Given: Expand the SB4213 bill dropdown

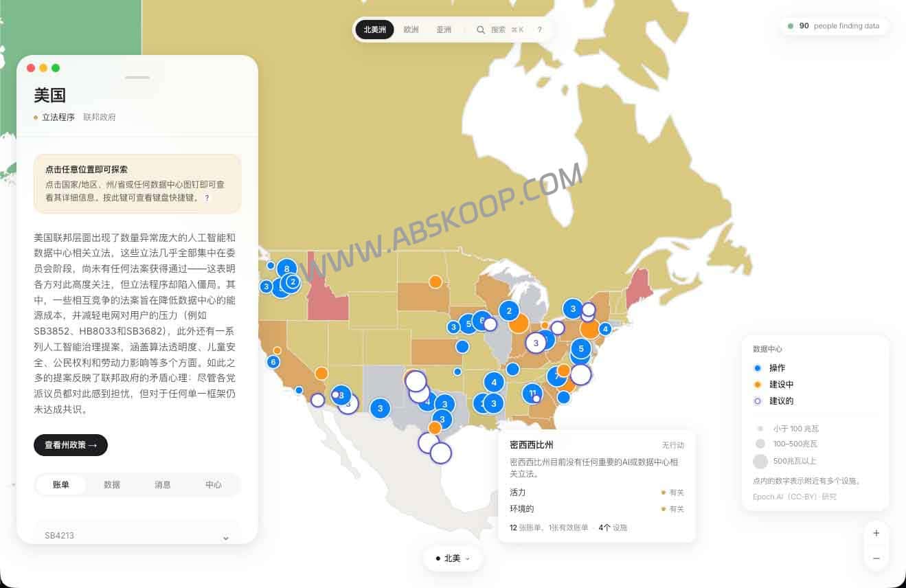Looking at the screenshot, I should coord(225,538).
